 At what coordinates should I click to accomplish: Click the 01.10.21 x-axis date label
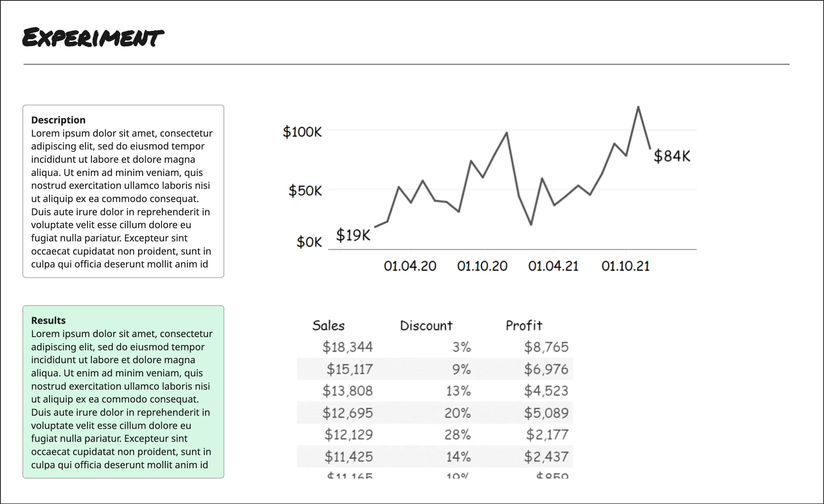point(625,266)
